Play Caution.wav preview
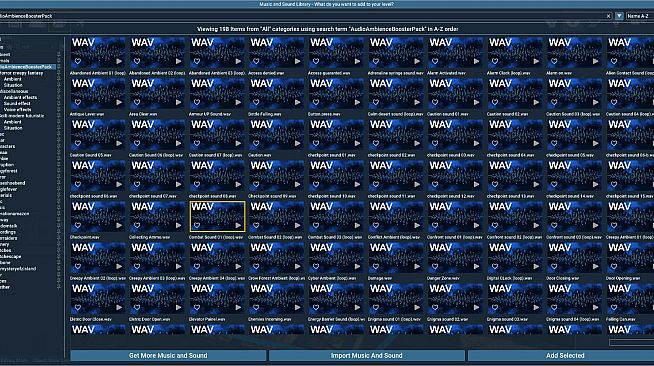654x366 pixels. pyautogui.click(x=298, y=143)
